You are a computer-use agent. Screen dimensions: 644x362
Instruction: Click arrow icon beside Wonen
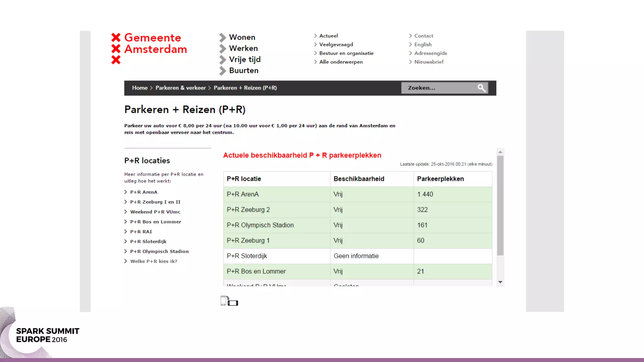(x=223, y=37)
